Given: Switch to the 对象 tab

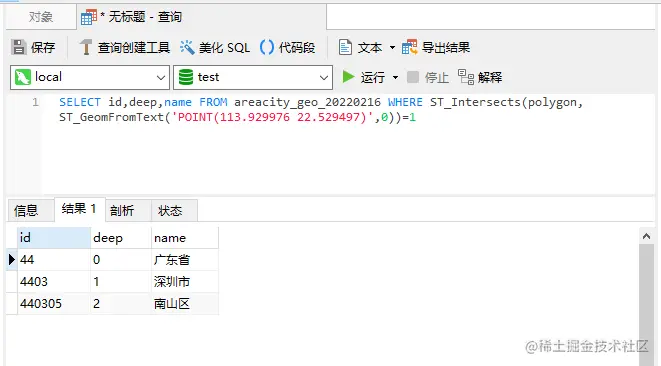Looking at the screenshot, I should [x=41, y=17].
